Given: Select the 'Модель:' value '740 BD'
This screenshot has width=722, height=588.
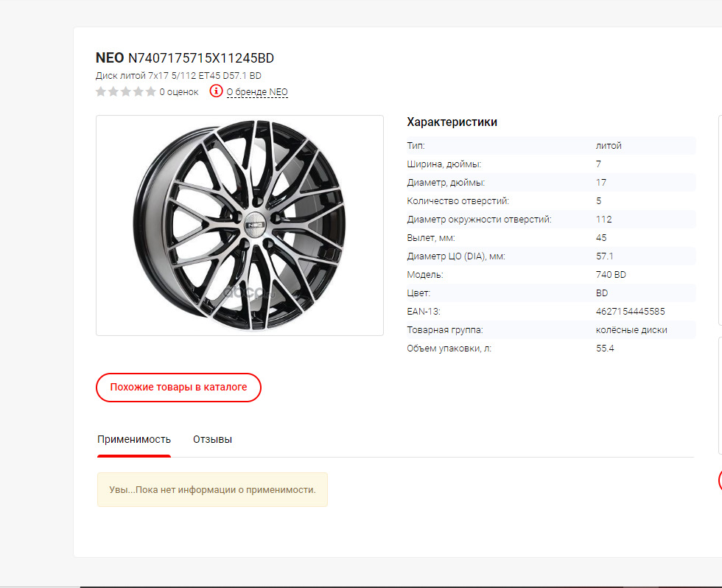Looking at the screenshot, I should pos(611,274).
